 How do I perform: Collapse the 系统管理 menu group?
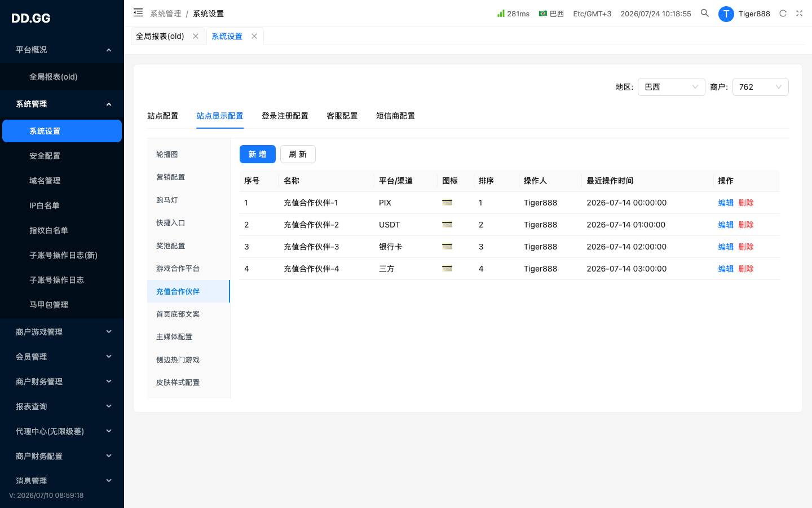(x=62, y=104)
